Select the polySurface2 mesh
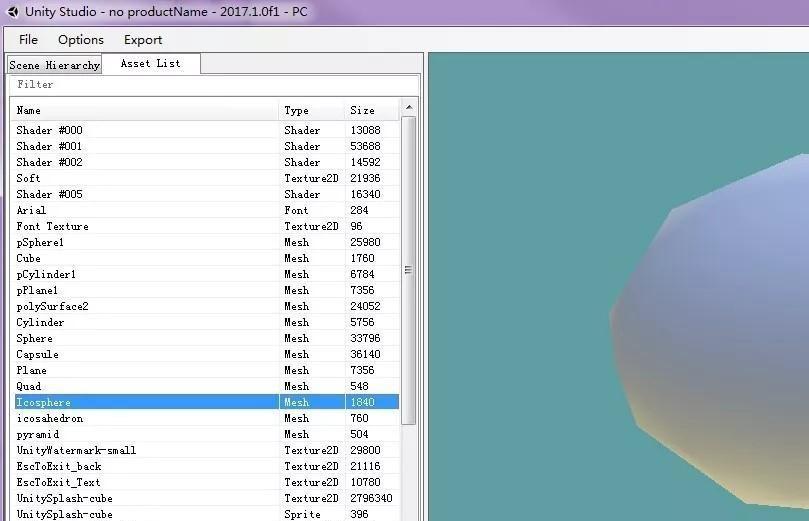The width and height of the screenshot is (809, 521). coord(206,306)
